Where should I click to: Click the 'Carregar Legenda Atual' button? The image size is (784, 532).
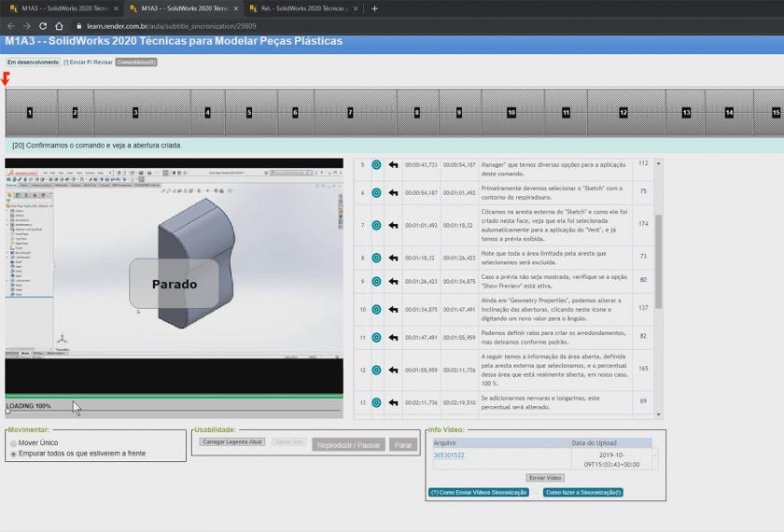tap(231, 441)
